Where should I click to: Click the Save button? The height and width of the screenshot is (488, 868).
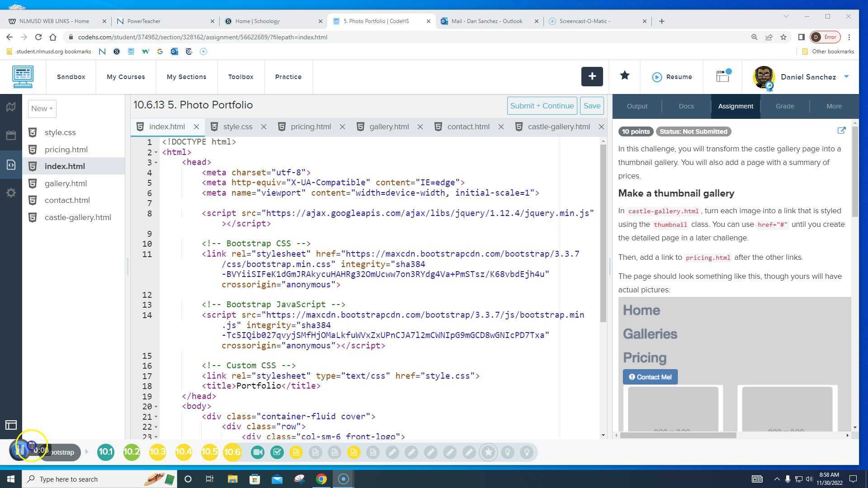point(591,106)
